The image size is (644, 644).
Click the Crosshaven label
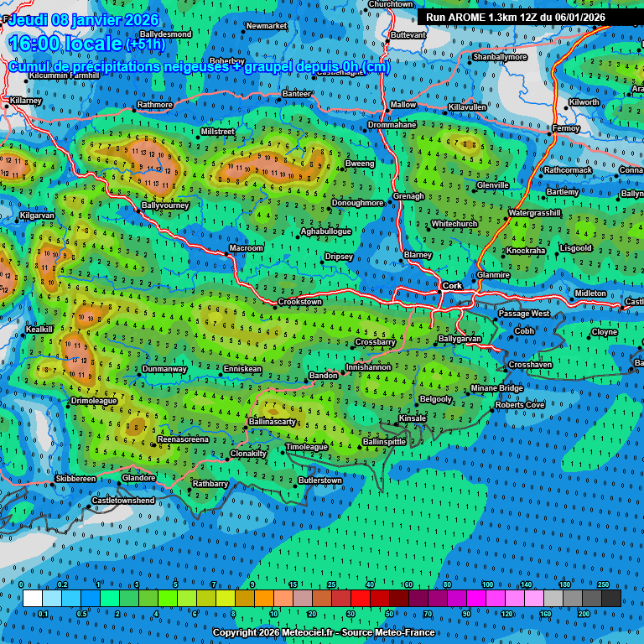coord(531,365)
